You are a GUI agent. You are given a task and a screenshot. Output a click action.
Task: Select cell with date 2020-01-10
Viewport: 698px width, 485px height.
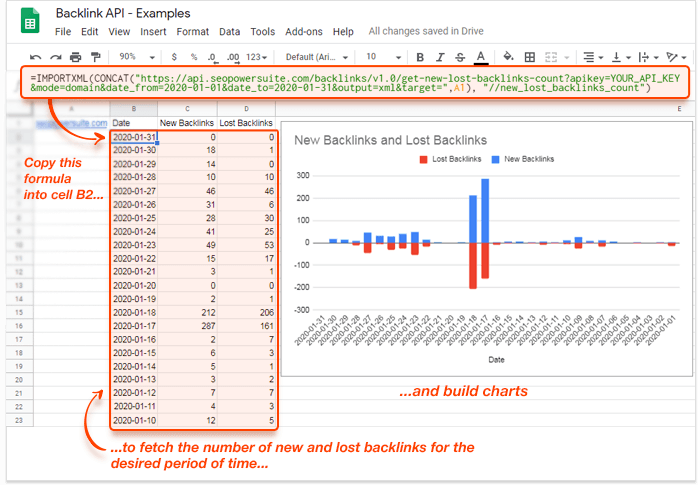point(134,420)
